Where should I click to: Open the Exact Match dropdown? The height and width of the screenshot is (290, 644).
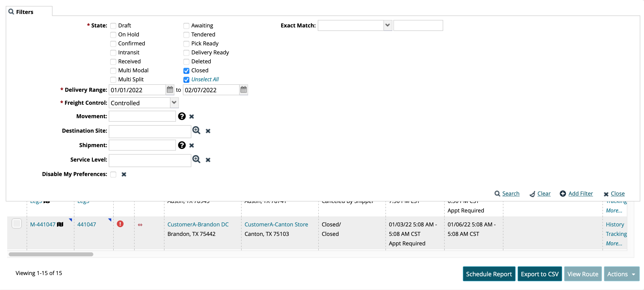click(387, 25)
